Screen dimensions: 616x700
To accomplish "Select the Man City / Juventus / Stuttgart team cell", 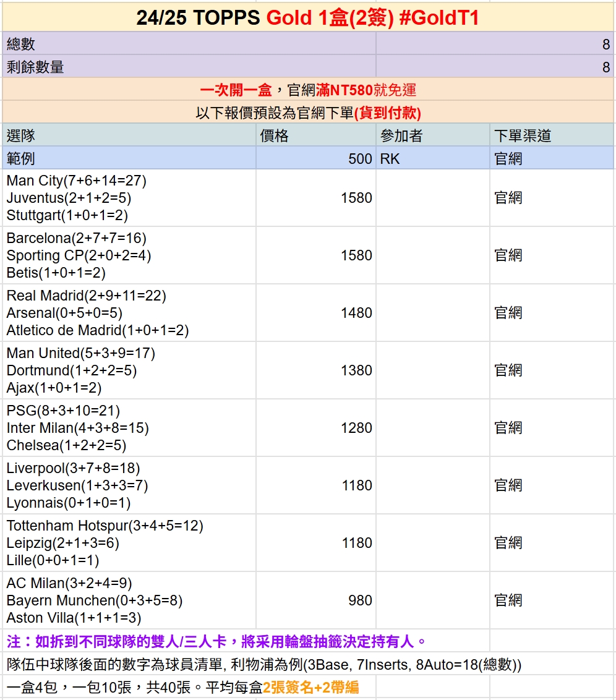I will (x=129, y=198).
